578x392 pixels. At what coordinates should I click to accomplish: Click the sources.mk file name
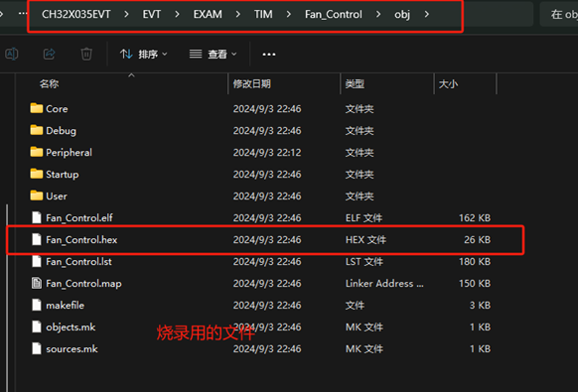pos(72,349)
